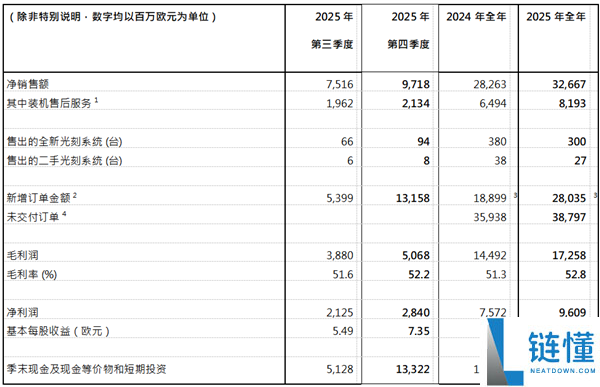This screenshot has width=600, height=387.
Task: Click the 新增订单金额 row label
Action: [38, 198]
